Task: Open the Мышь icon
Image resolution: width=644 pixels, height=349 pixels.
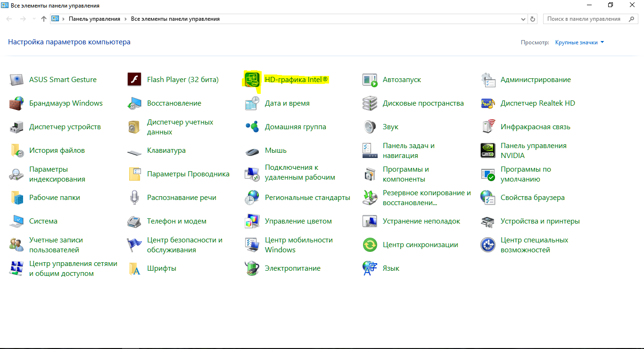Action: click(252, 151)
